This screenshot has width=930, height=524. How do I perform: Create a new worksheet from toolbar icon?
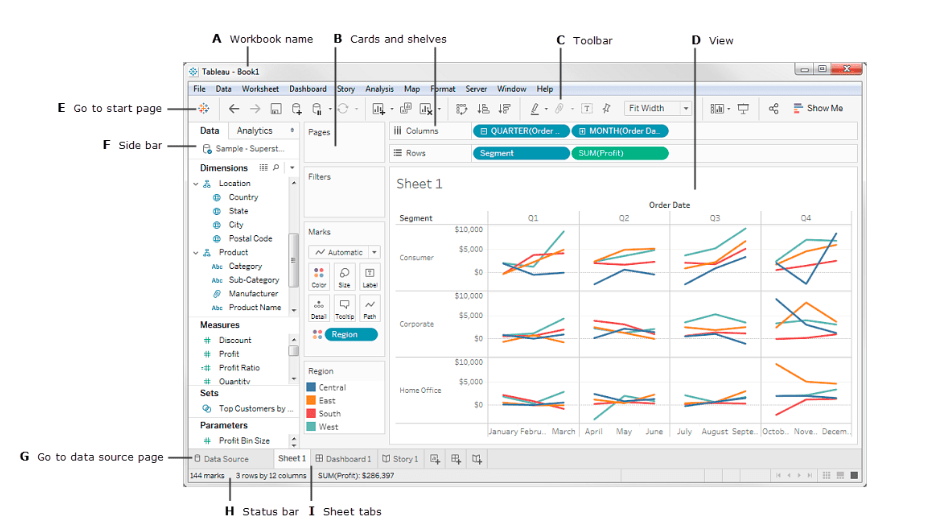click(378, 109)
